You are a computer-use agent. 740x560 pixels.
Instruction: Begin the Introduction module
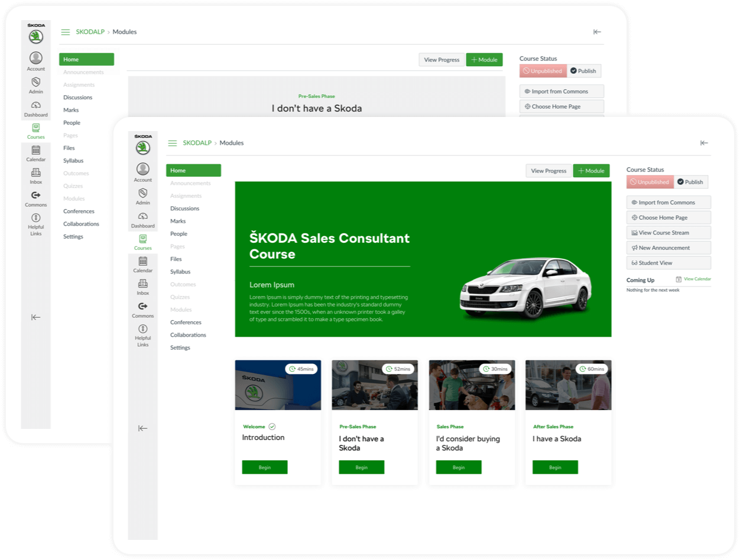265,467
